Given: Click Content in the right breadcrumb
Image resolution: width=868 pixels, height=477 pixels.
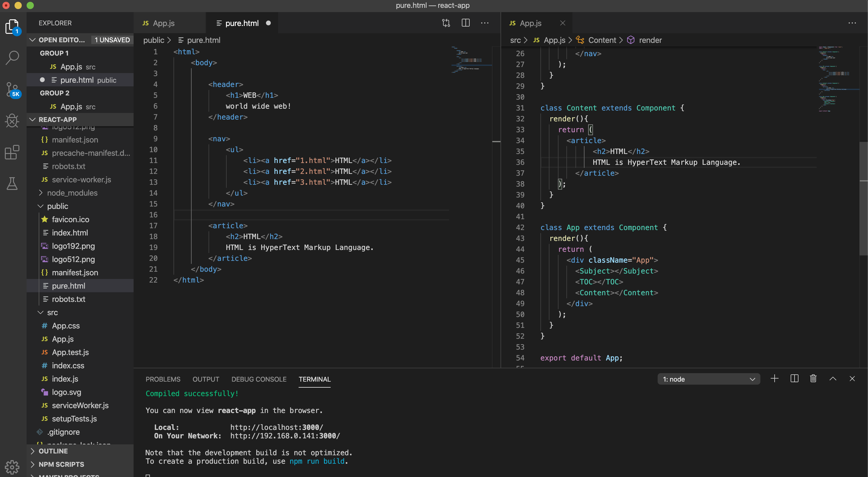Looking at the screenshot, I should 602,40.
